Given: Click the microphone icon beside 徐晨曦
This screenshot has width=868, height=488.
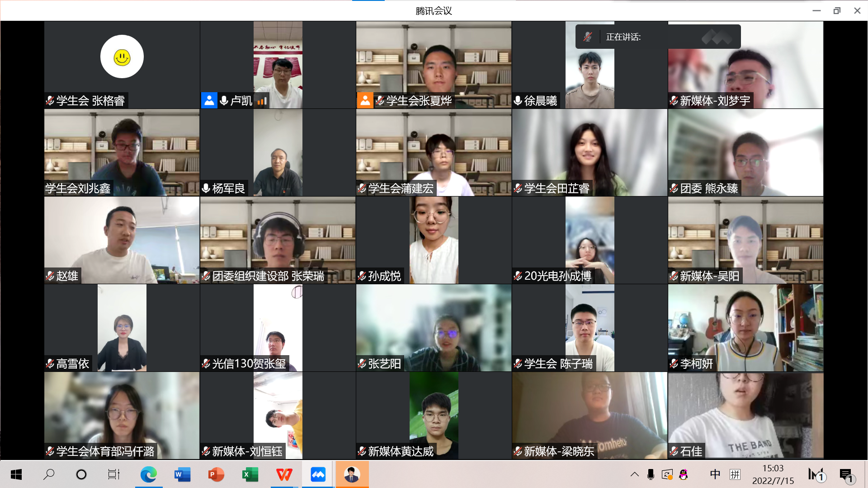Looking at the screenshot, I should pyautogui.click(x=518, y=101).
